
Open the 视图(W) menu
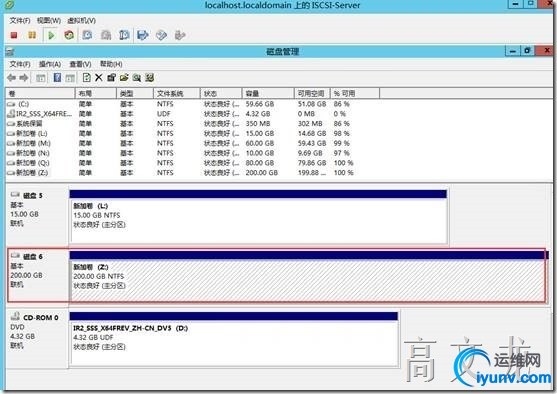(x=49, y=21)
